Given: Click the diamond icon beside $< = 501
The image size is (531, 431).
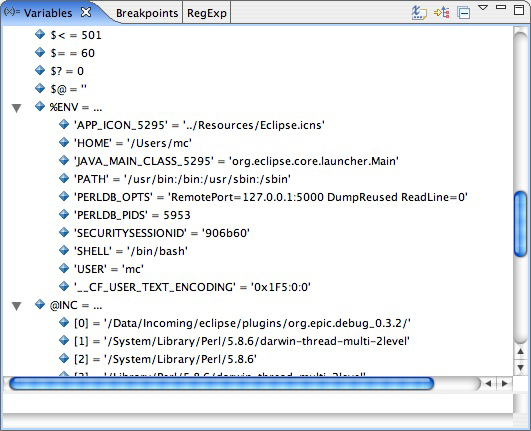Looking at the screenshot, I should pos(40,34).
